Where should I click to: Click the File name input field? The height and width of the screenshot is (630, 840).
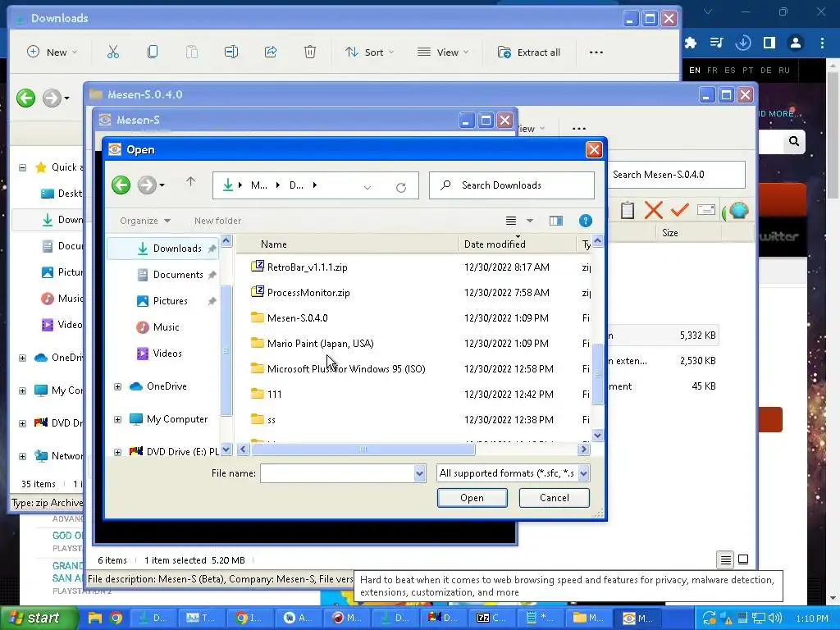(x=337, y=473)
